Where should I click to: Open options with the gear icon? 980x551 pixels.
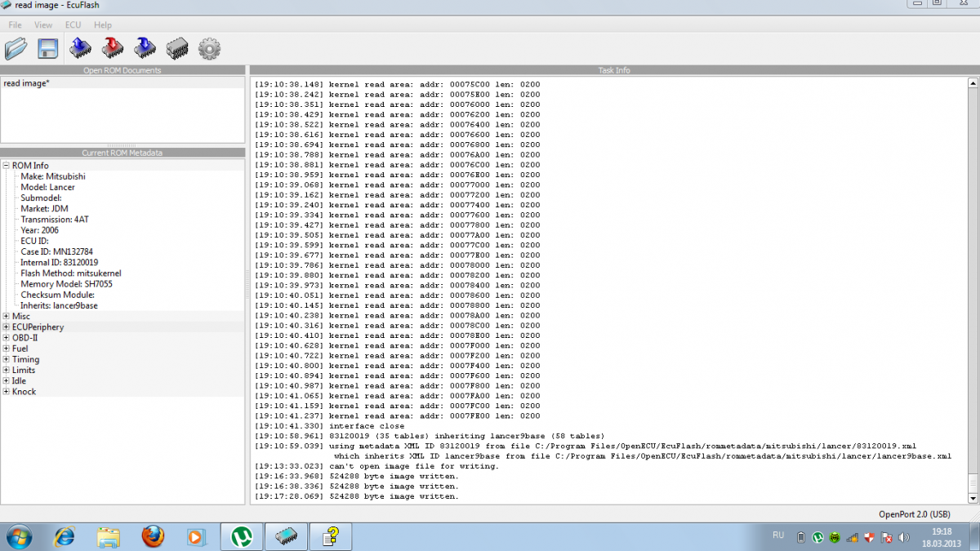tap(210, 49)
